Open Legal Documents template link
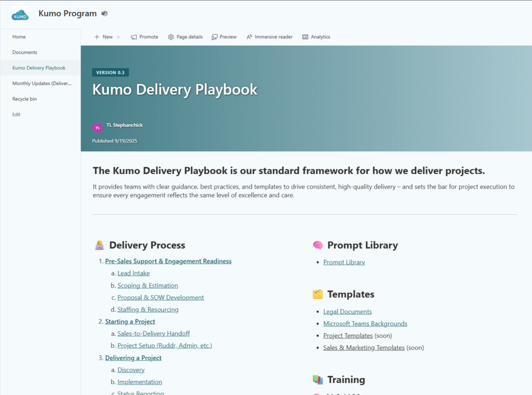The width and height of the screenshot is (532, 395). point(348,312)
